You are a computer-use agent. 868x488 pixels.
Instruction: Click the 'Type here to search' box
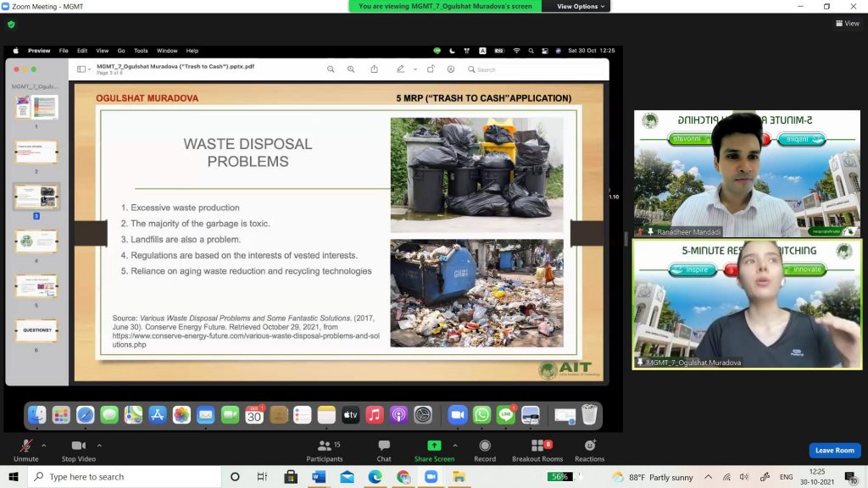pos(125,476)
